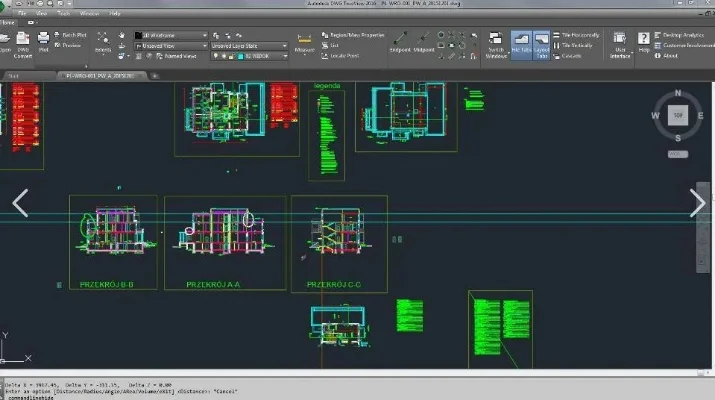Click the Batch Plot button
The height and width of the screenshot is (400, 715).
pos(73,35)
